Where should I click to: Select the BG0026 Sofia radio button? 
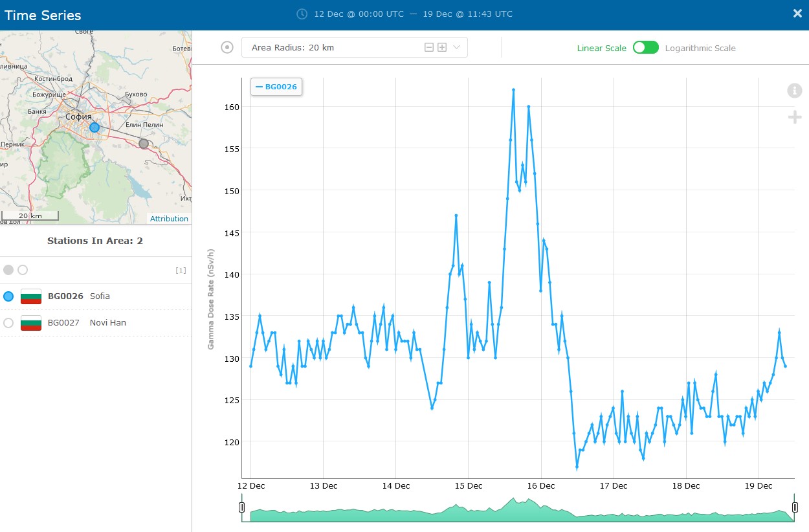click(8, 296)
